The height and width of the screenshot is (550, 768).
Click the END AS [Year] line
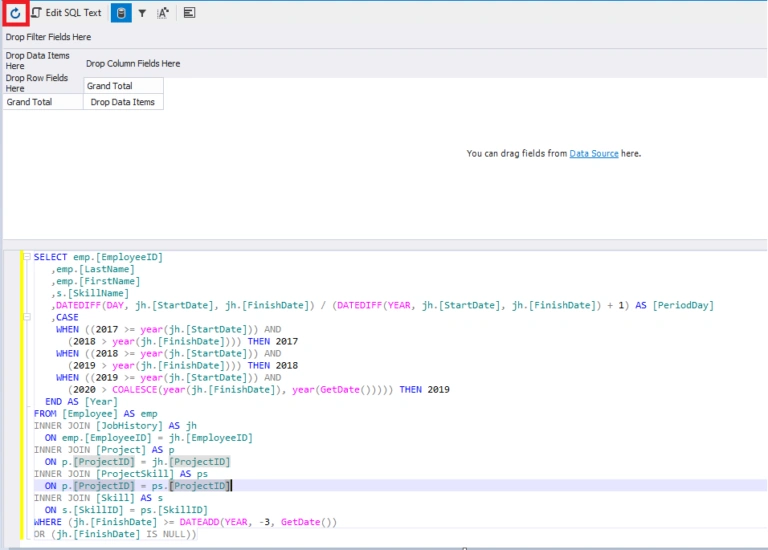point(81,402)
